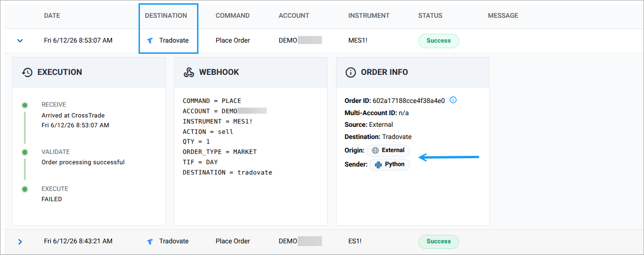Click the Python sender badge
Image resolution: width=644 pixels, height=255 pixels.
click(x=389, y=165)
